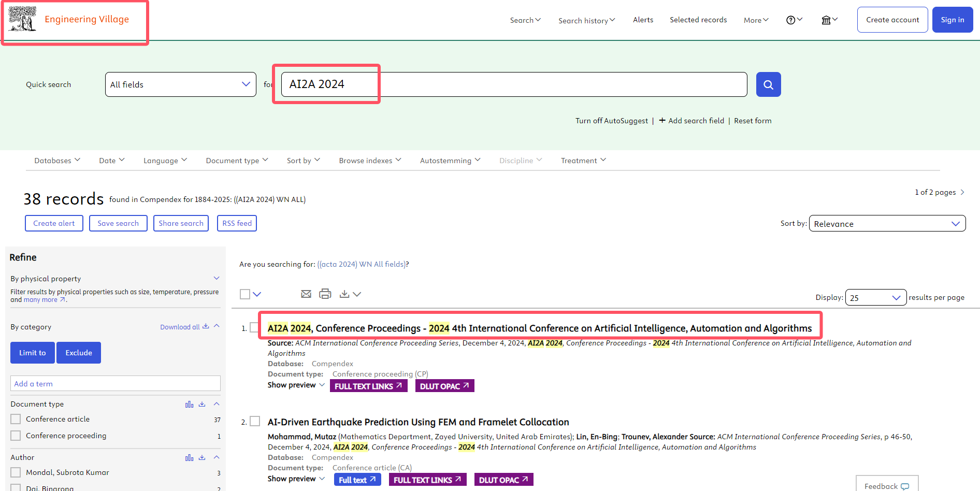Viewport: 980px width, 491px height.
Task: Open Autostemming menu
Action: click(450, 161)
